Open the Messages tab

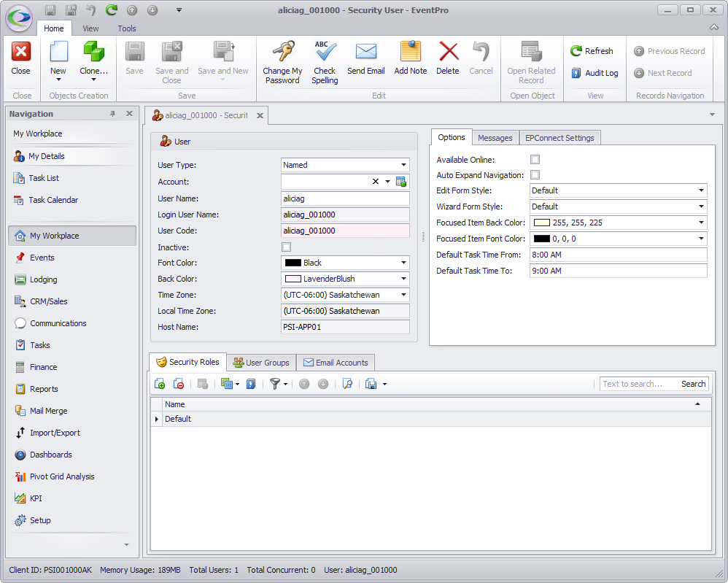click(x=495, y=138)
